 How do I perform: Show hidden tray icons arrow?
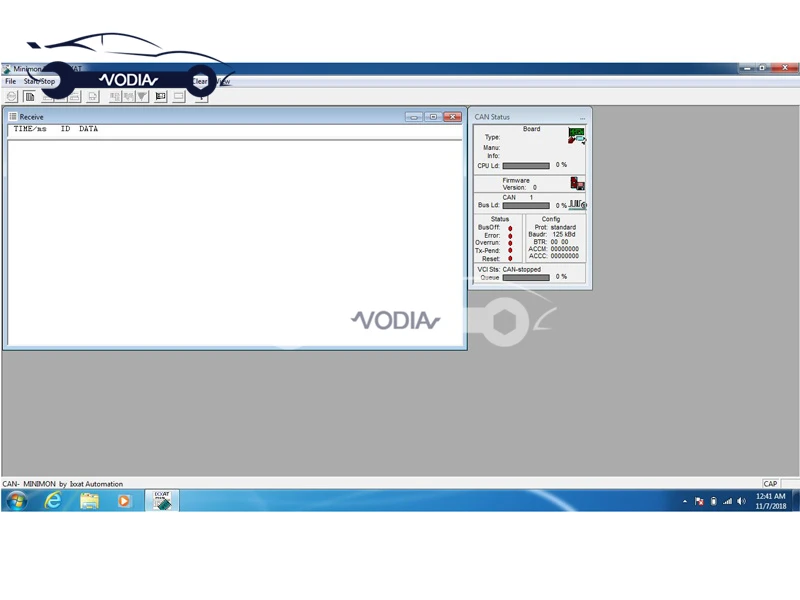tap(685, 502)
